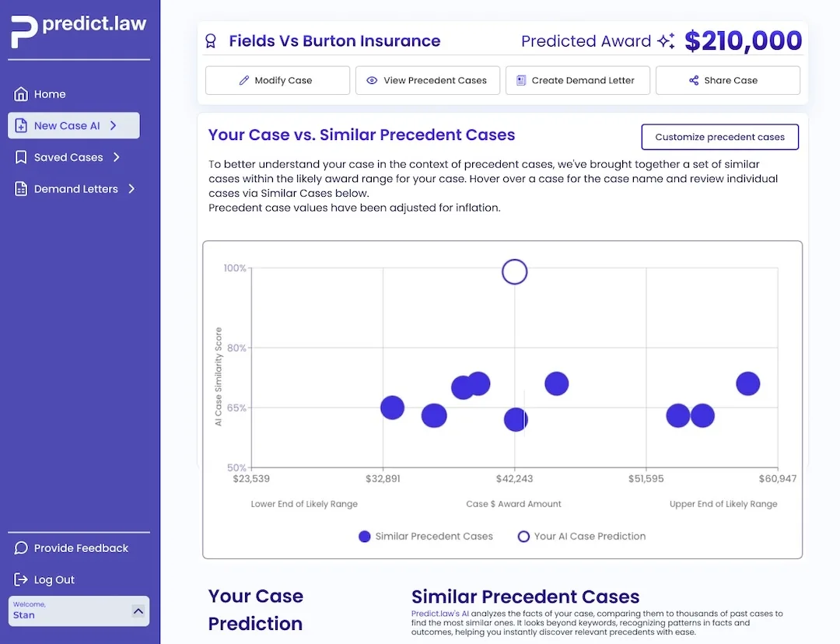Click the Log Out arrow icon
840x644 pixels.
pos(21,580)
